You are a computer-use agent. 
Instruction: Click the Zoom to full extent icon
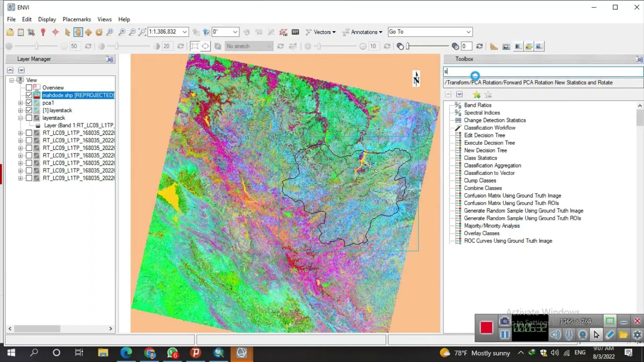point(142,32)
